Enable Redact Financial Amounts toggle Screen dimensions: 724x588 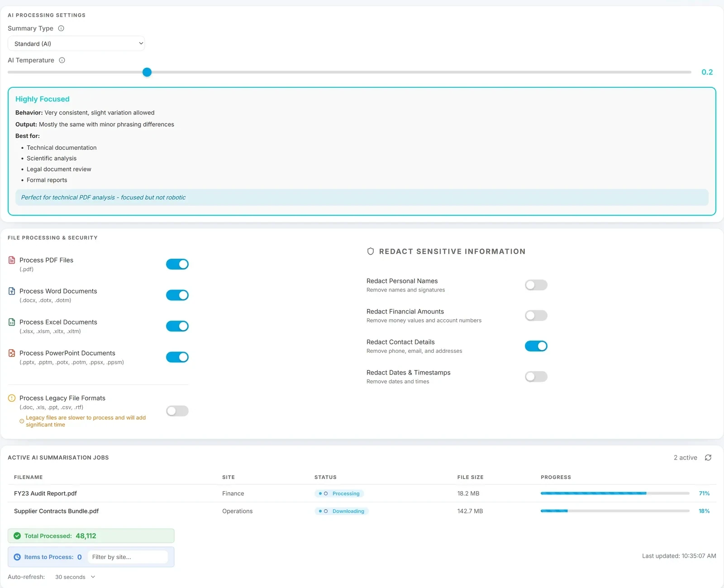point(536,316)
